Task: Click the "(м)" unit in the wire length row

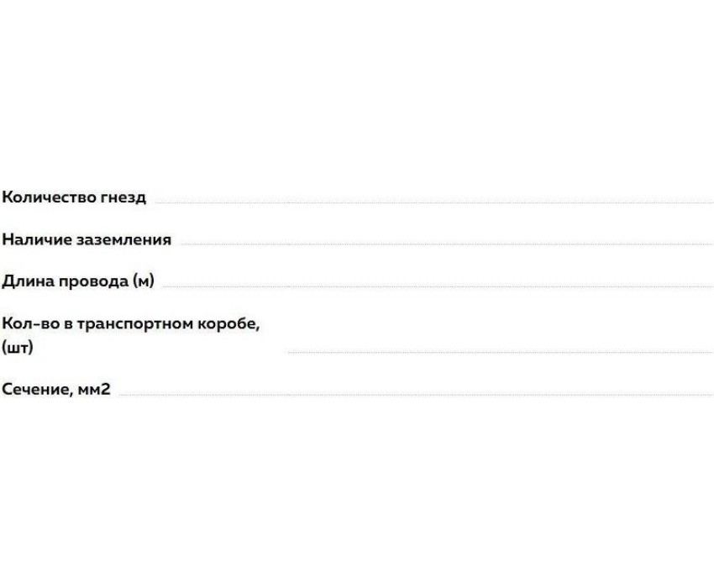Action: pyautogui.click(x=143, y=281)
